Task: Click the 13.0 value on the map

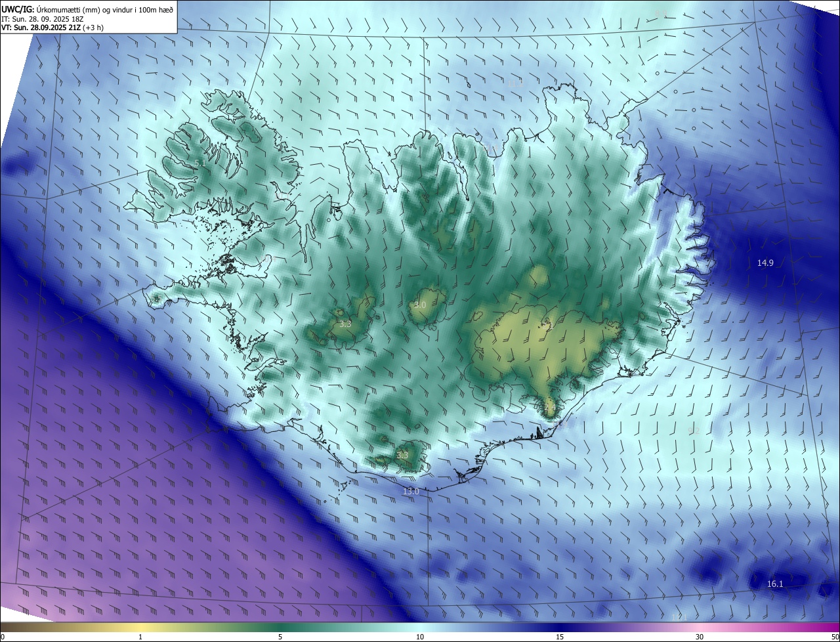Action: click(411, 491)
